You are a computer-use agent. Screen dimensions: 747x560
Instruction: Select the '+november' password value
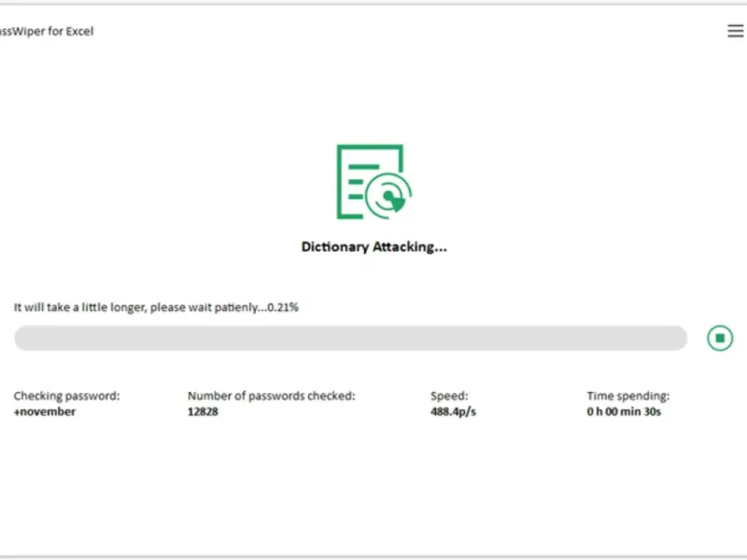pos(45,412)
